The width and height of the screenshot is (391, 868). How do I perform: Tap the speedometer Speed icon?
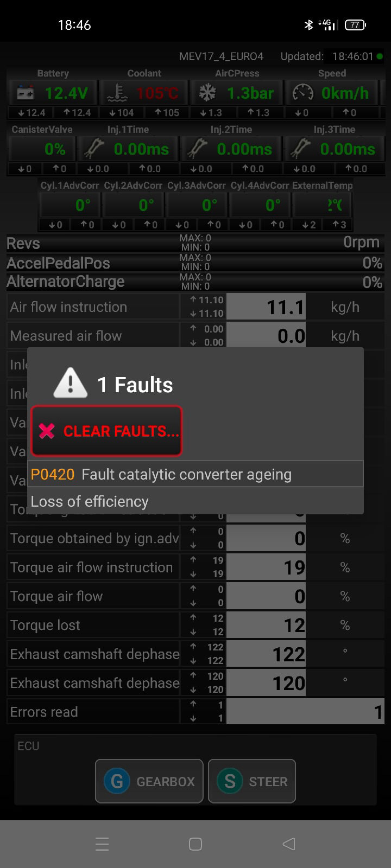click(x=302, y=93)
